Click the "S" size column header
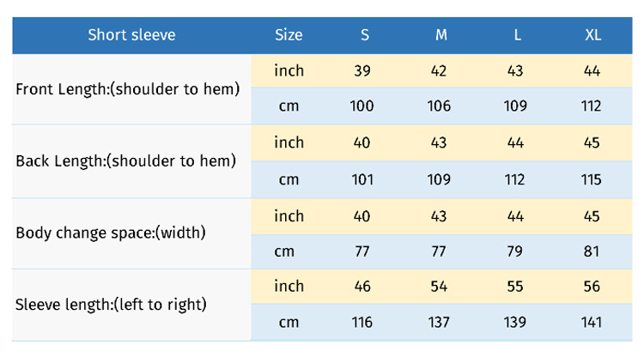This screenshot has height=363, width=644. (x=364, y=35)
